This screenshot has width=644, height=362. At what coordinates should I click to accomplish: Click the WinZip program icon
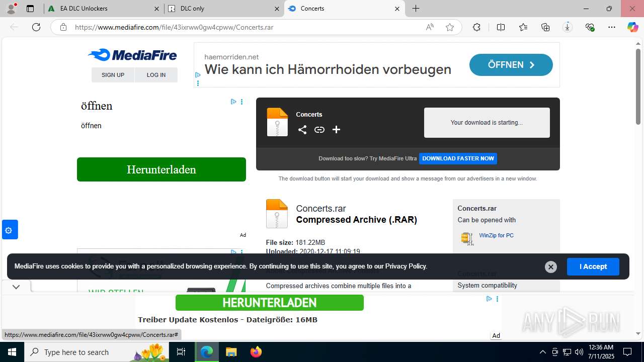467,238
